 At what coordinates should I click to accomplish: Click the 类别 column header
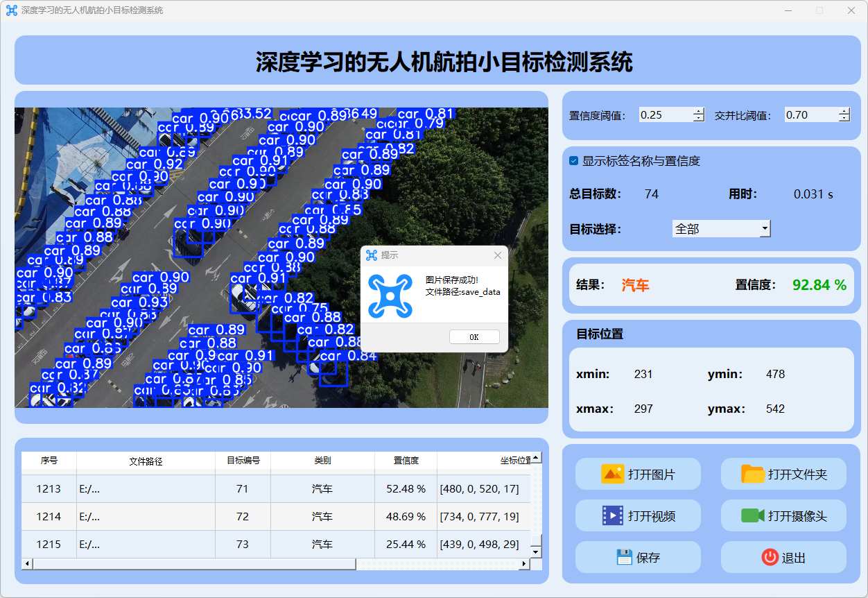point(322,461)
